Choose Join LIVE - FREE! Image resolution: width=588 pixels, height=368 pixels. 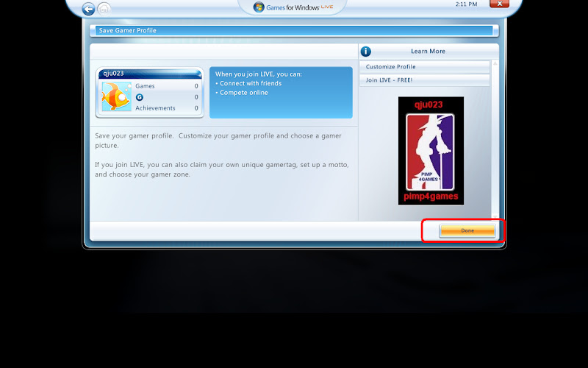425,80
